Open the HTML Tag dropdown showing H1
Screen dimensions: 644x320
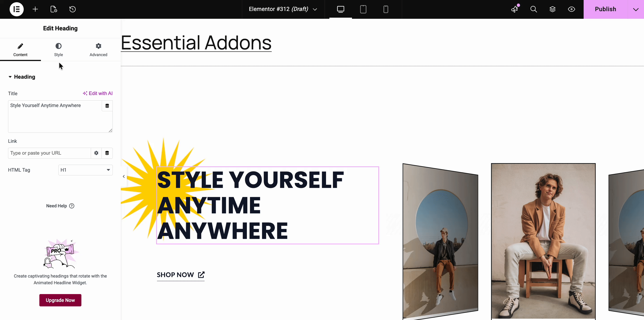[x=85, y=170]
